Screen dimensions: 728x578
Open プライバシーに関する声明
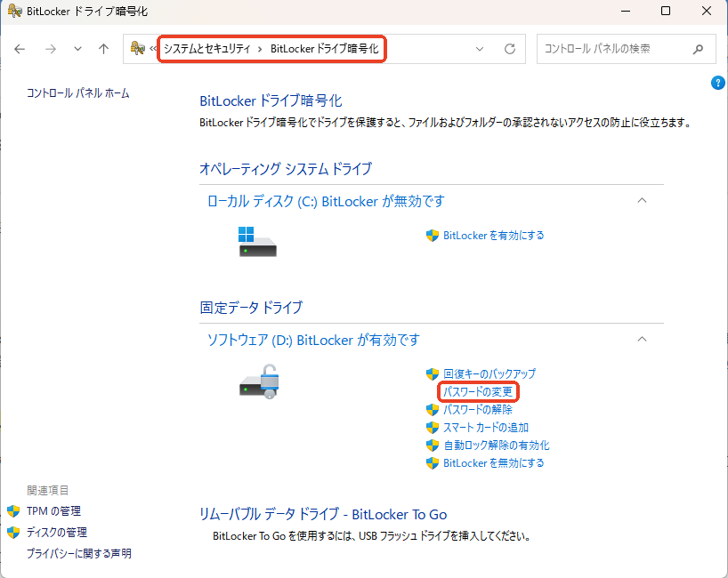click(x=78, y=552)
